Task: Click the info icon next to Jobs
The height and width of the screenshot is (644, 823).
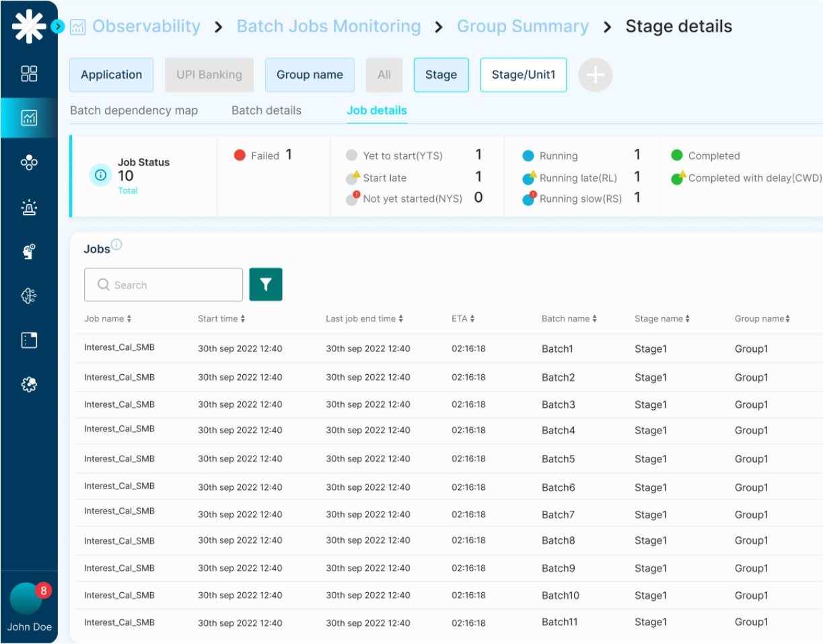Action: [x=116, y=245]
